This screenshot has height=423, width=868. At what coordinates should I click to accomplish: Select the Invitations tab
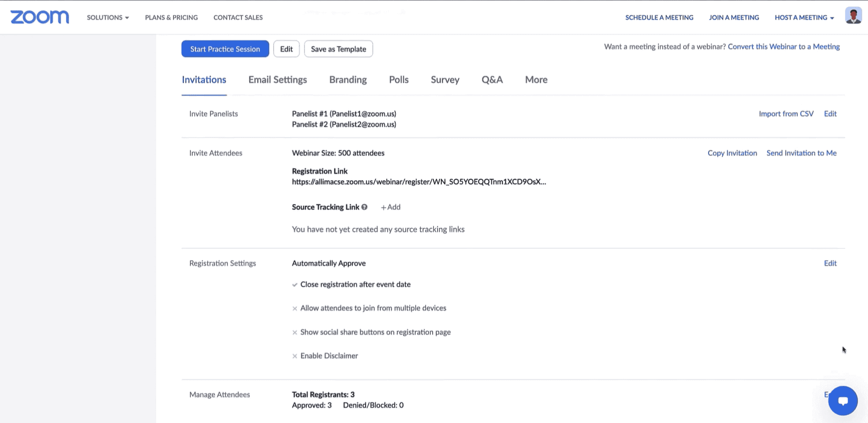[204, 80]
